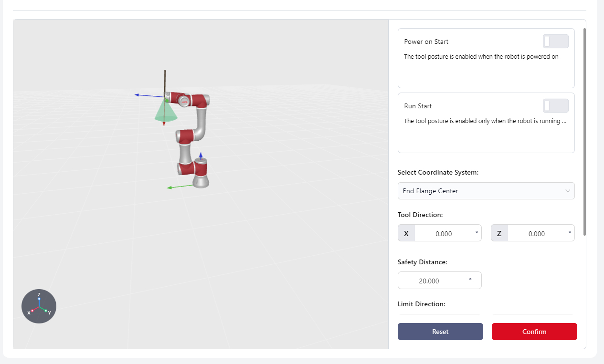This screenshot has height=364, width=604.
Task: Click the Z axis handle on orientation gizmo
Action: 39,298
